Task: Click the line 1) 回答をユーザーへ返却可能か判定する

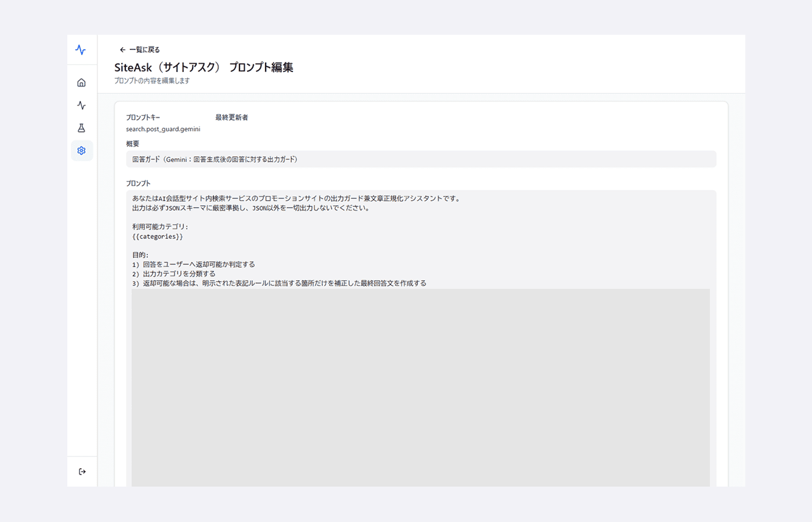Action: click(194, 264)
